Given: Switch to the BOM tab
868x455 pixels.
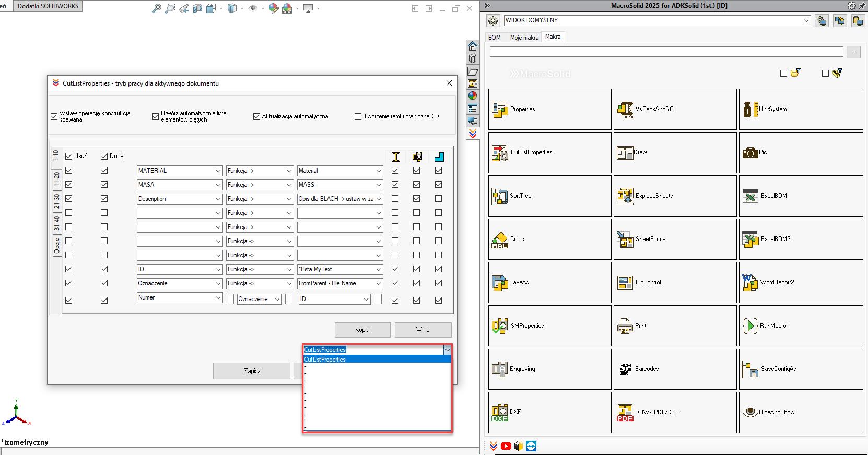Looking at the screenshot, I should (x=494, y=38).
